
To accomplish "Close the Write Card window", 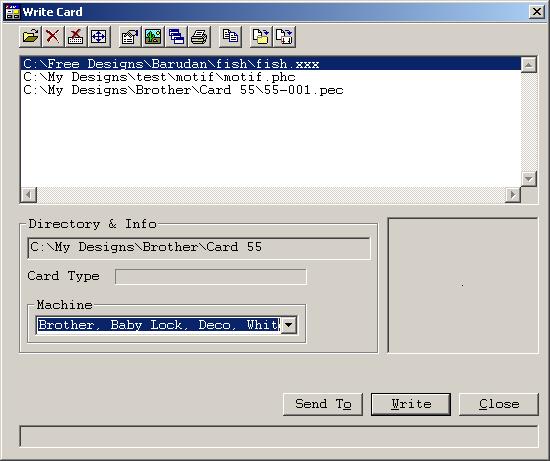I will 537,12.
